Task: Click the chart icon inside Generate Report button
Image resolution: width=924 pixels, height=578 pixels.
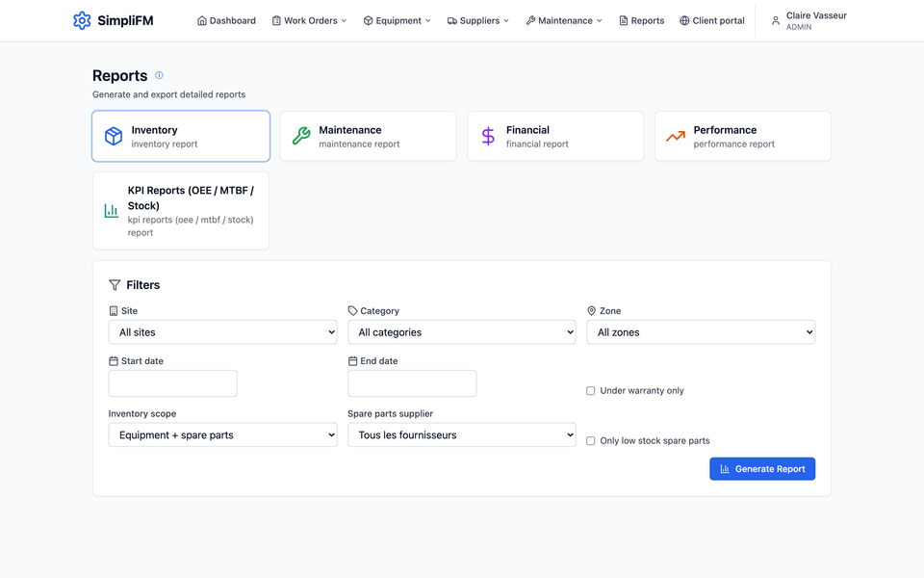Action: point(725,469)
